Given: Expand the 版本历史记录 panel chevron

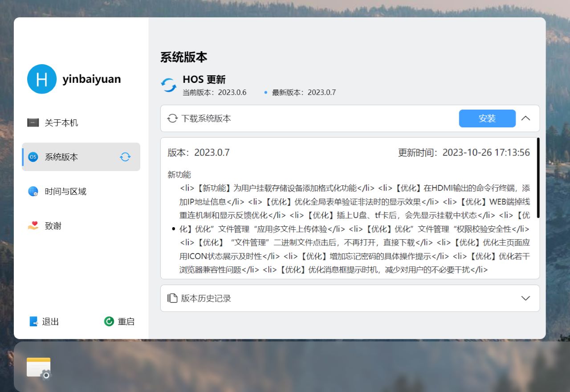Looking at the screenshot, I should coord(525,298).
